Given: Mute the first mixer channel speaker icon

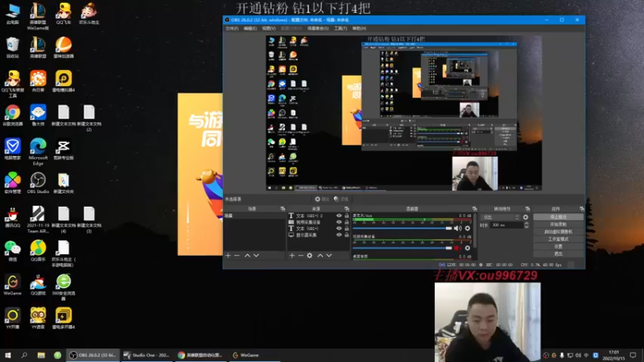Looking at the screenshot, I should [457, 228].
